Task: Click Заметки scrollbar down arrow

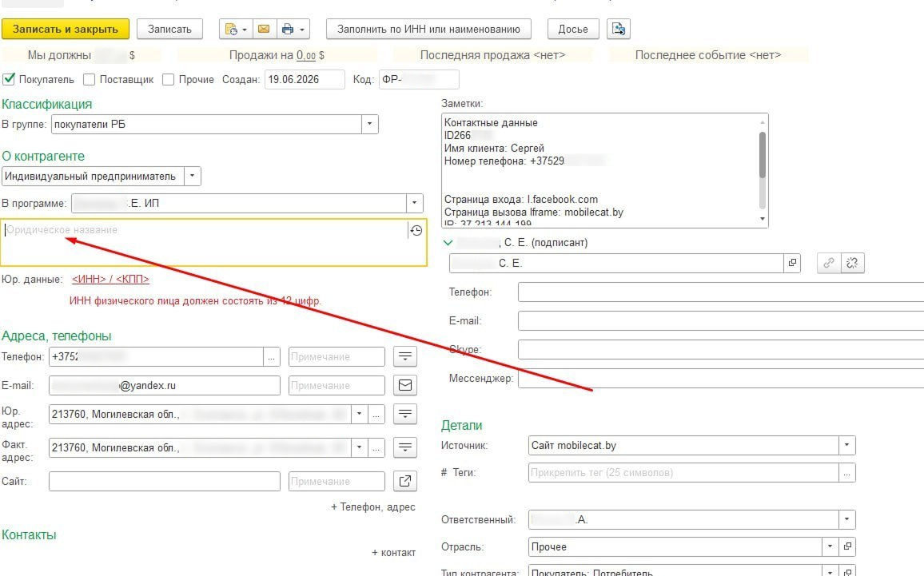Action: tap(763, 219)
